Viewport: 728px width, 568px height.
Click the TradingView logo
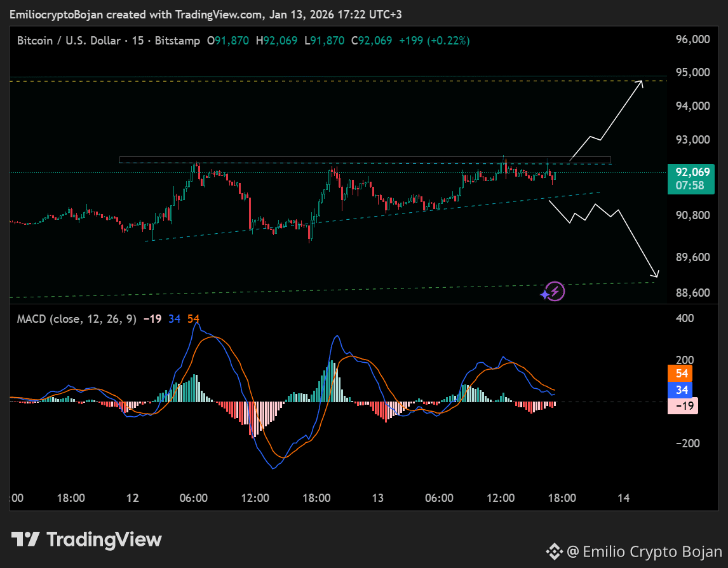86,539
